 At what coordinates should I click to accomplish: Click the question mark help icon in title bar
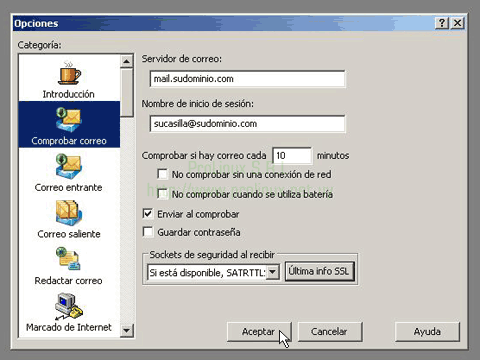tap(442, 23)
